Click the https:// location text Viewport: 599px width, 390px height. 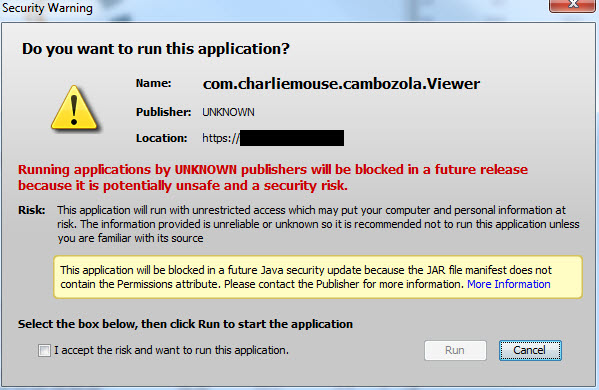pos(221,138)
